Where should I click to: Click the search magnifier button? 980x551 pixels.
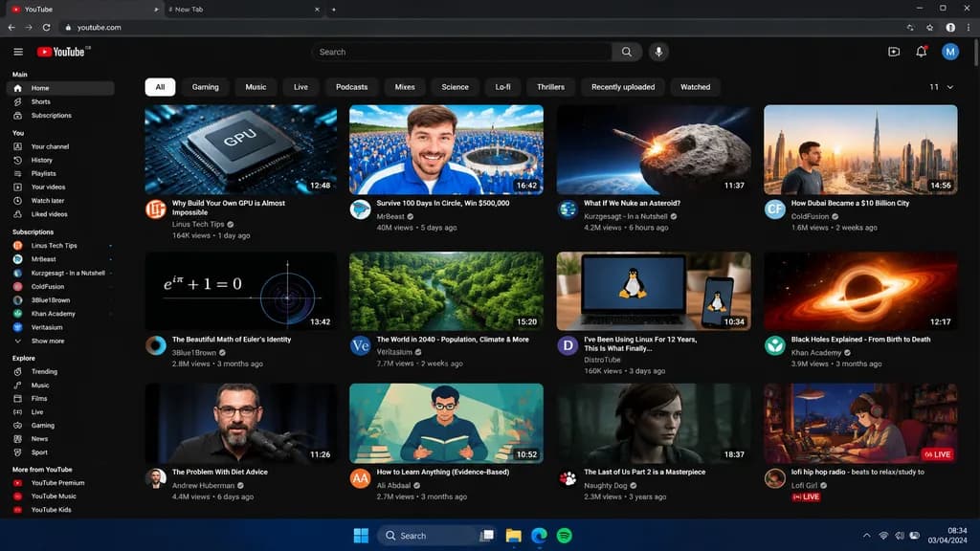[x=626, y=52]
